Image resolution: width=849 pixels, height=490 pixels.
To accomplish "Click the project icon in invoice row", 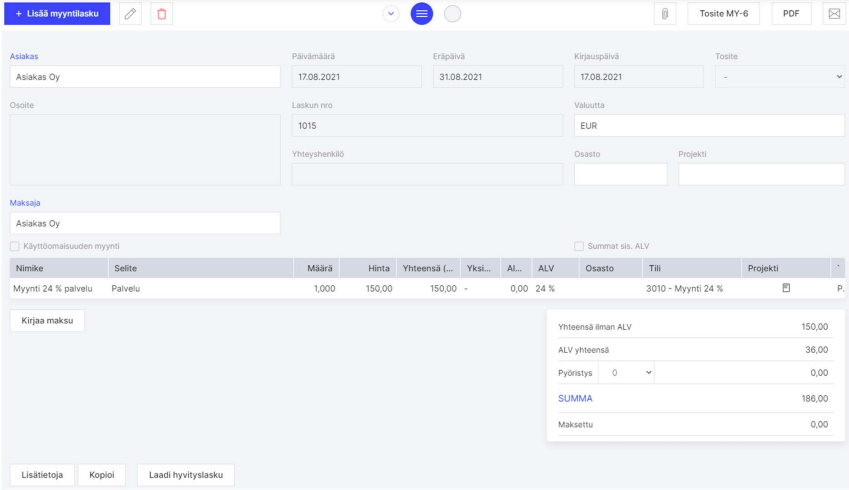I will (786, 288).
